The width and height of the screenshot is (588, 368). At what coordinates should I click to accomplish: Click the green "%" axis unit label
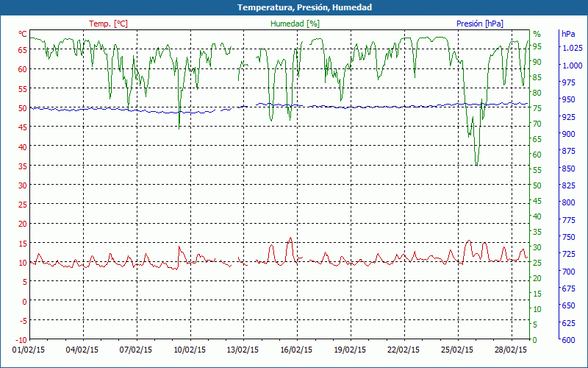[x=537, y=34]
